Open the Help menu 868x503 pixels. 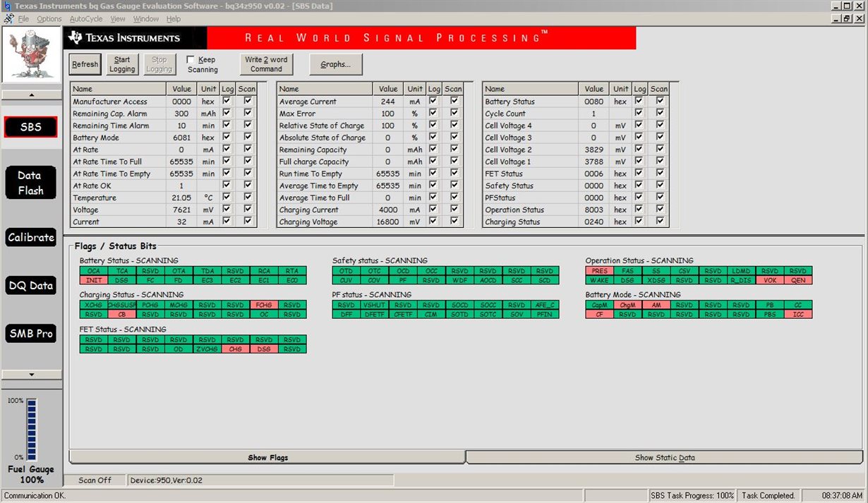[174, 19]
